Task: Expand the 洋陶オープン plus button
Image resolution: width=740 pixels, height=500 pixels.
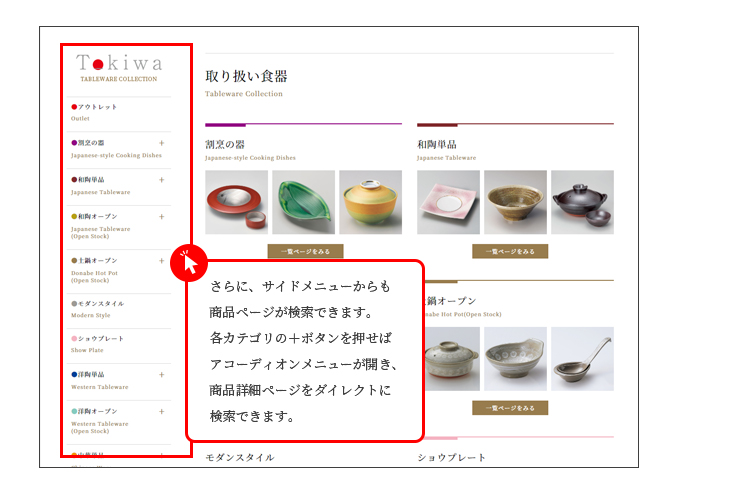Action: 161,412
